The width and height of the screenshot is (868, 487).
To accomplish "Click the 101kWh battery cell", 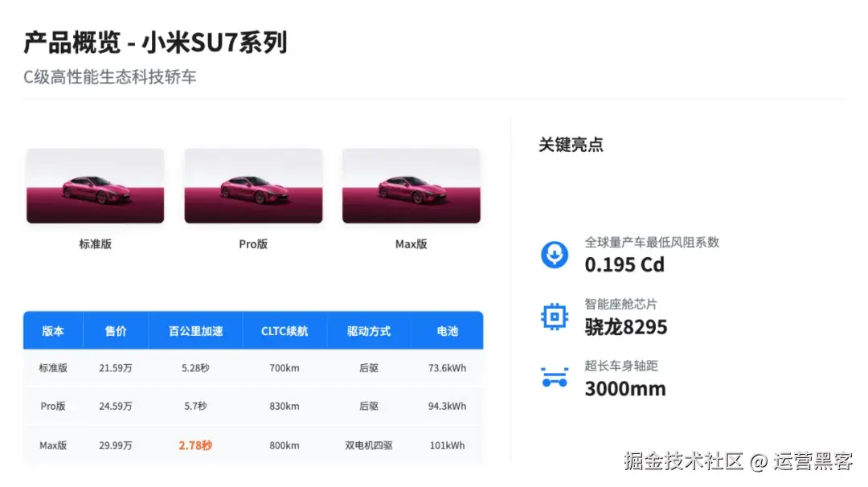I will (448, 445).
